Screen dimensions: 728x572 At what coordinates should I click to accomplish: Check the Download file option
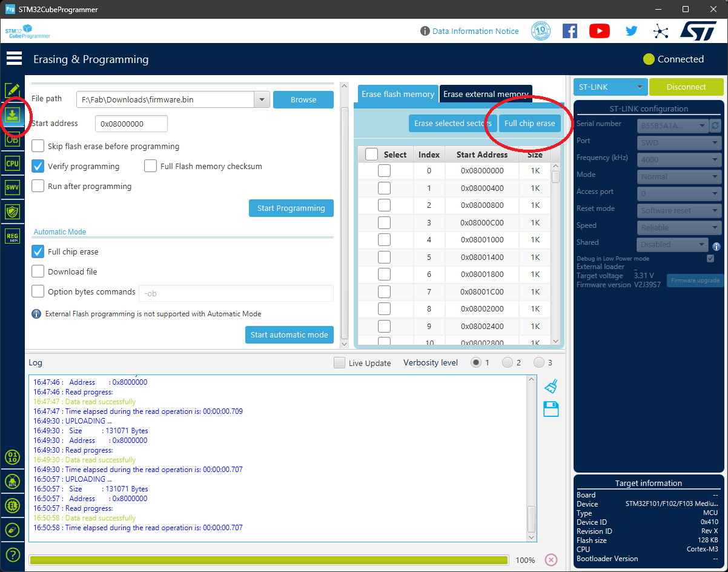[x=38, y=271]
